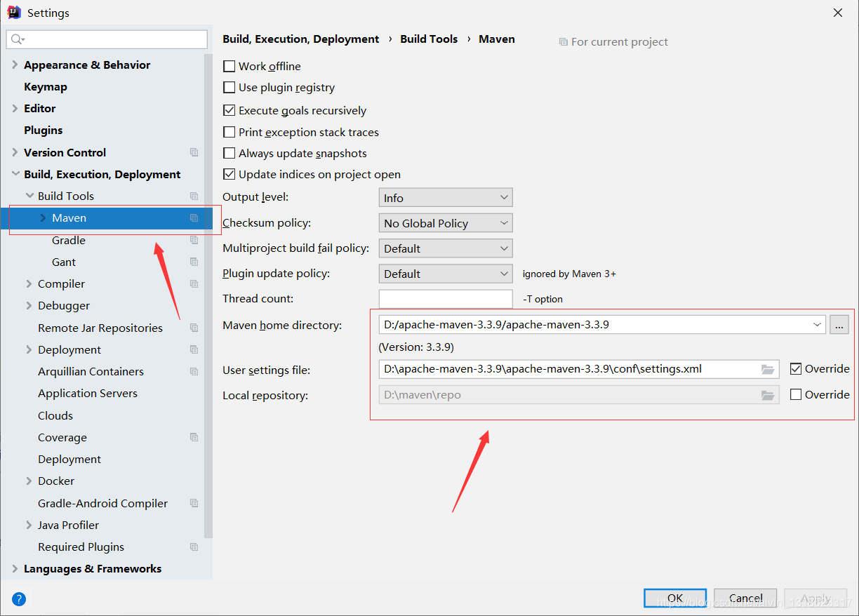Open Maven home directory dropdown arrow

point(817,325)
